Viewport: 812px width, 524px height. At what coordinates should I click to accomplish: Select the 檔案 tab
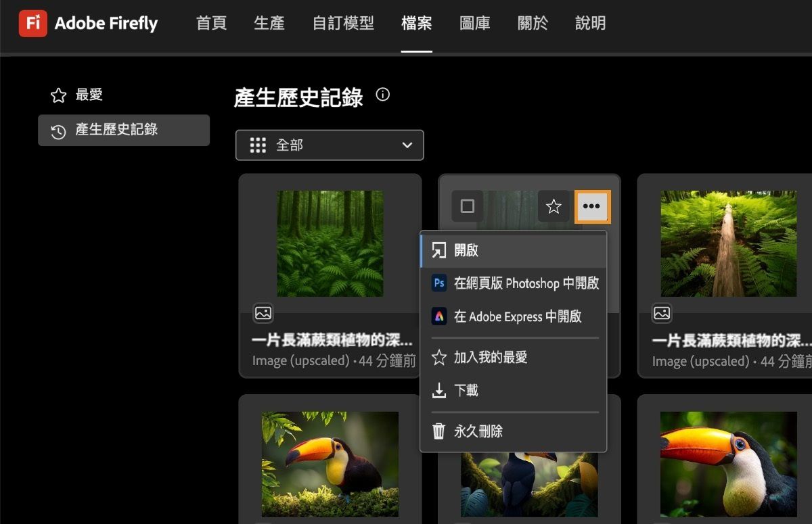(x=416, y=24)
